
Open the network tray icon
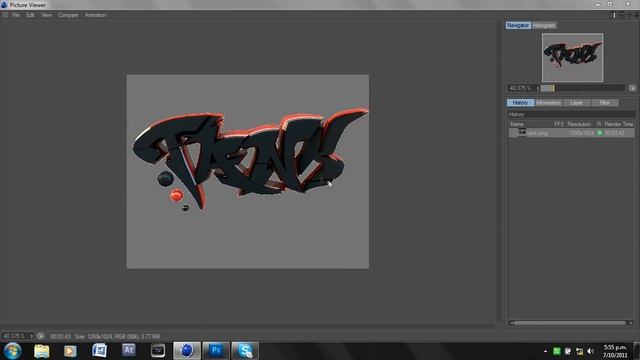click(579, 351)
